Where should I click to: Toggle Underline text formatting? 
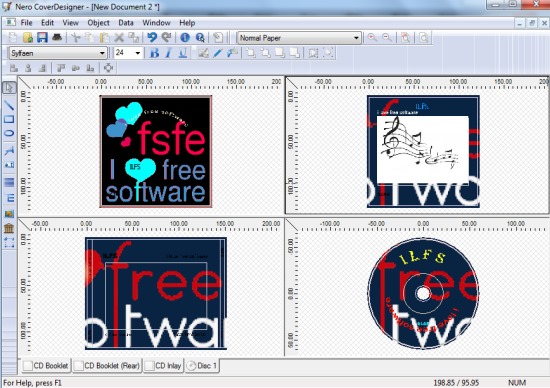point(183,53)
